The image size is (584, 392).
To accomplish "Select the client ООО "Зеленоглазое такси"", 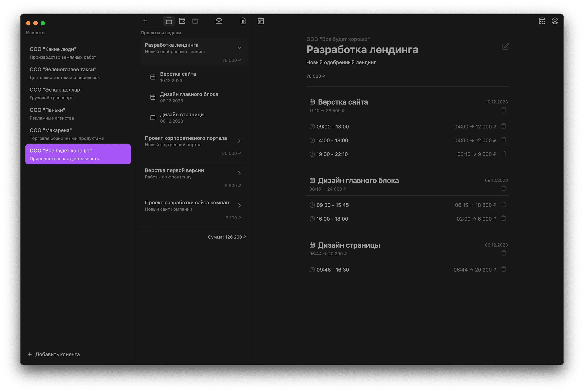I will pos(78,73).
